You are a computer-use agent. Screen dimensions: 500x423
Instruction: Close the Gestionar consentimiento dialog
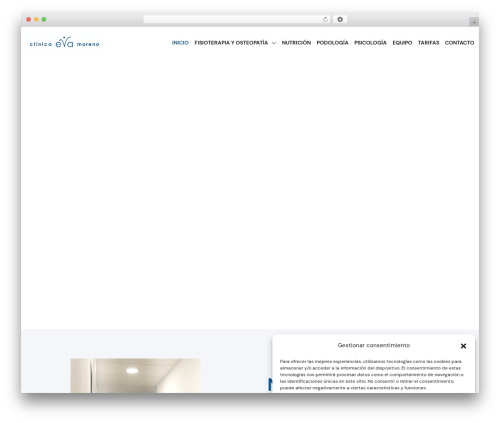point(463,346)
